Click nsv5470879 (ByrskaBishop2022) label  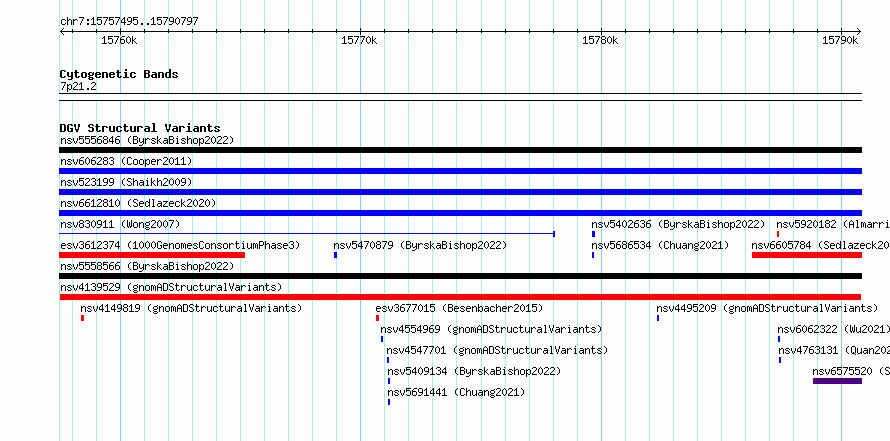420,245
